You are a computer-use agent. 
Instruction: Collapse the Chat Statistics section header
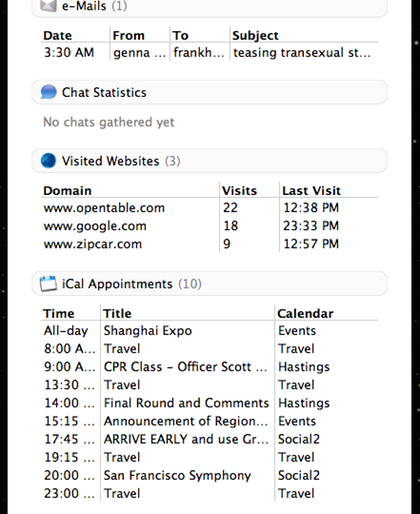click(x=209, y=92)
